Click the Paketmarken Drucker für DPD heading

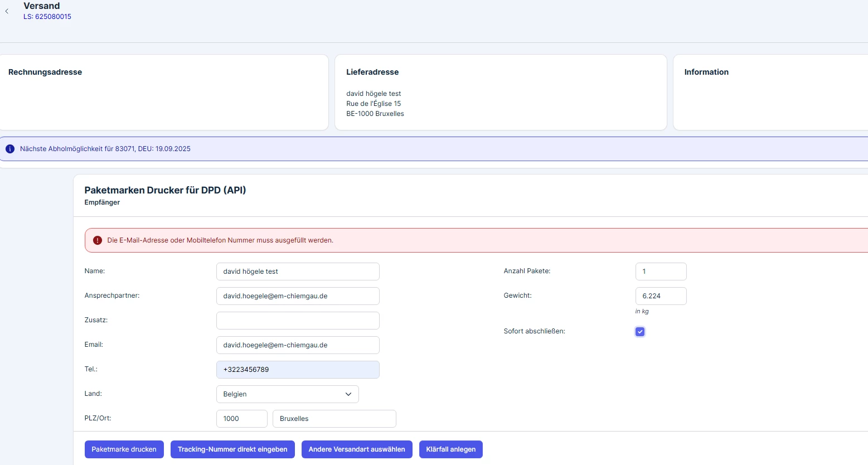[165, 190]
